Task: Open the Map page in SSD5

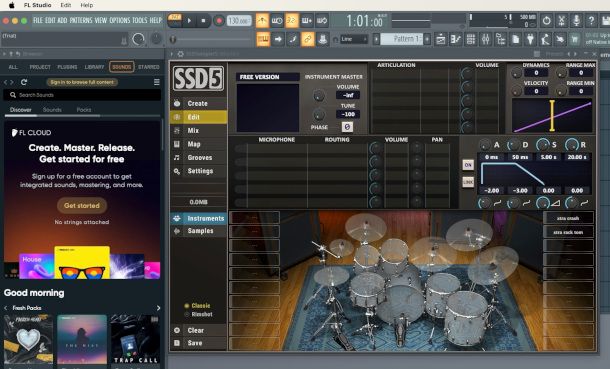Action: (198, 144)
